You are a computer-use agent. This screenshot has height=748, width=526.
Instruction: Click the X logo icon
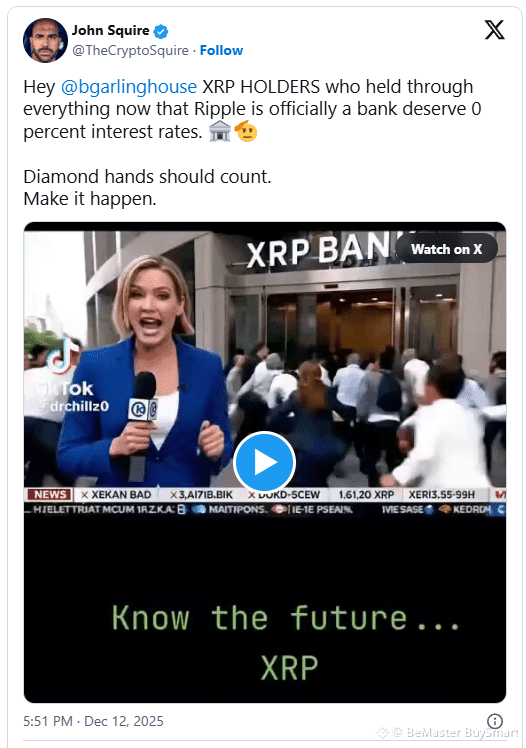click(494, 30)
